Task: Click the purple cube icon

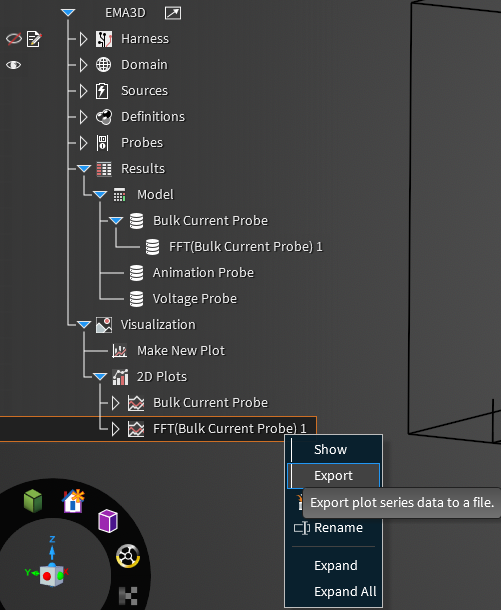Action: pos(108,521)
